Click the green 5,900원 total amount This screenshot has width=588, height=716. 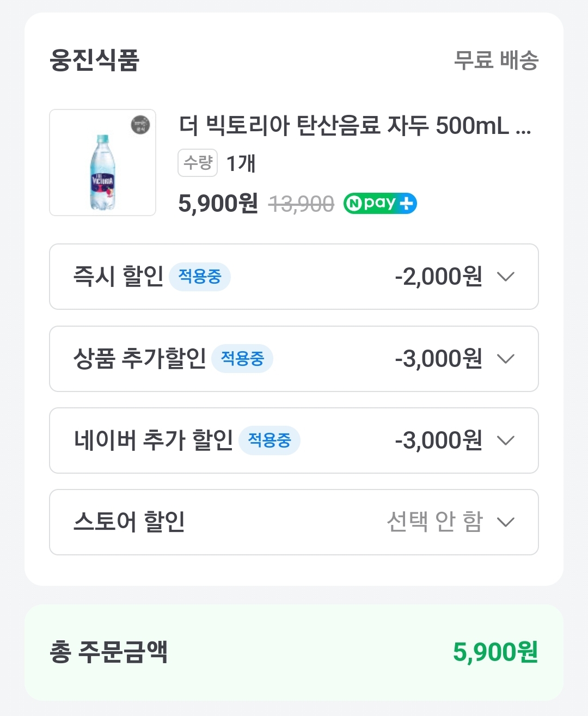coord(495,652)
